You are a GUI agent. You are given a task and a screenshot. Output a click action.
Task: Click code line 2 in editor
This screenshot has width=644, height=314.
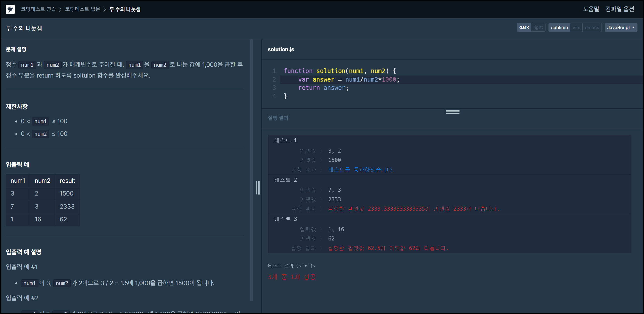[x=348, y=80]
